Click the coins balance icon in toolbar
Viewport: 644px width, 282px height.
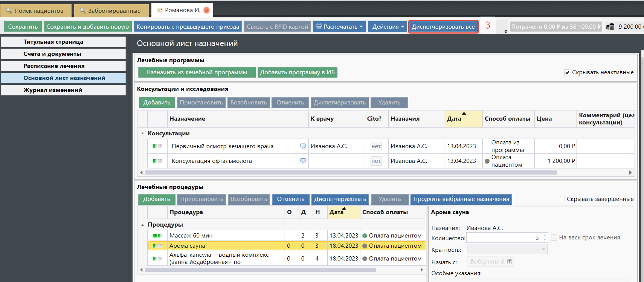610,27
